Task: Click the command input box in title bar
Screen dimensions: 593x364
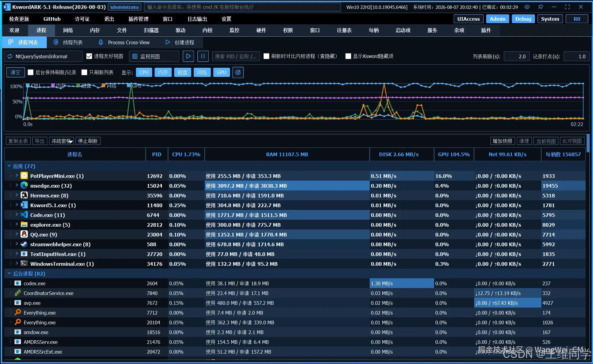Action: click(242, 7)
